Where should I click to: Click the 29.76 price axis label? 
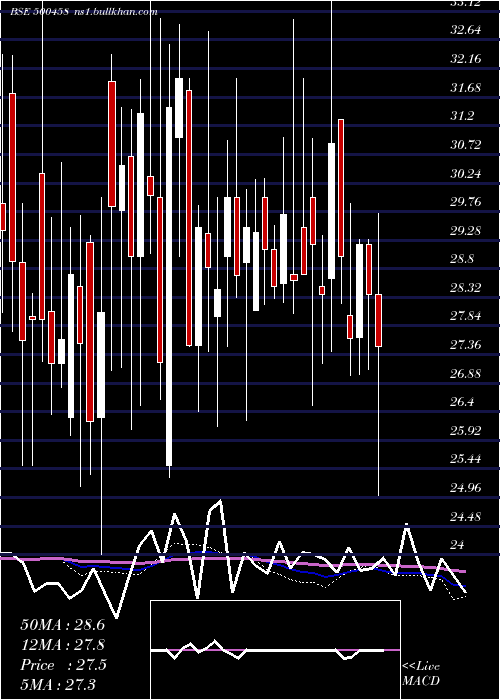point(466,202)
